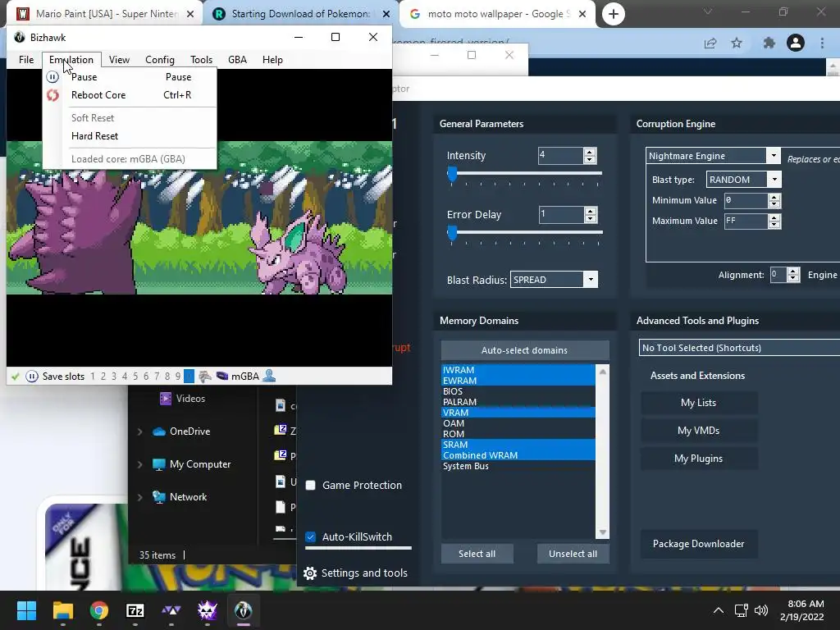Screen dimensions: 840x630
Task: Toggle Combined WRAM domain selection
Action: [518, 455]
